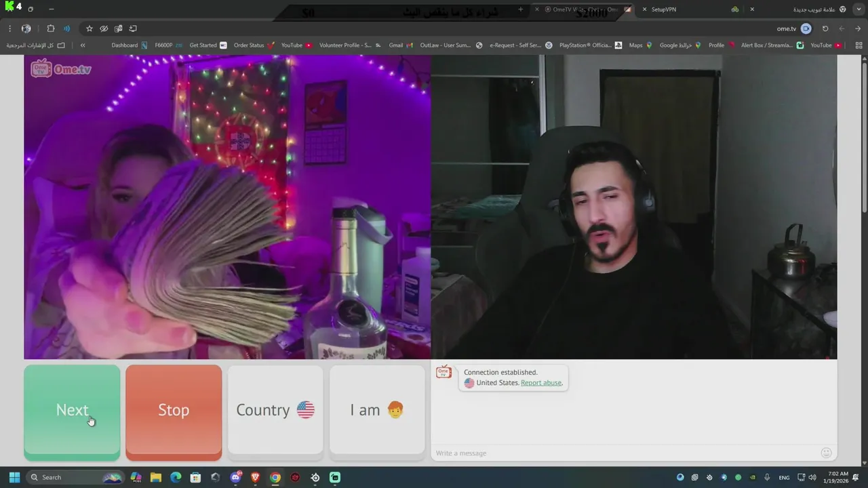Click the taskbar Search box

[75, 477]
